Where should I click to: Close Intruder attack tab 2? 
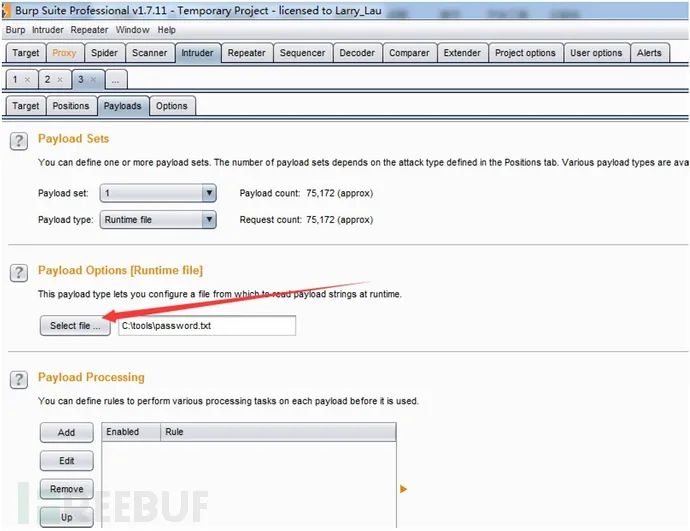coord(60,80)
